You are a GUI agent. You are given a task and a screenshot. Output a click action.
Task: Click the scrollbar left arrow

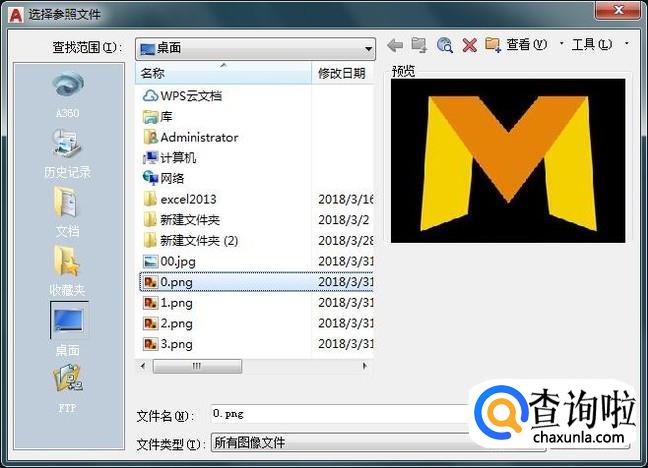tap(143, 366)
